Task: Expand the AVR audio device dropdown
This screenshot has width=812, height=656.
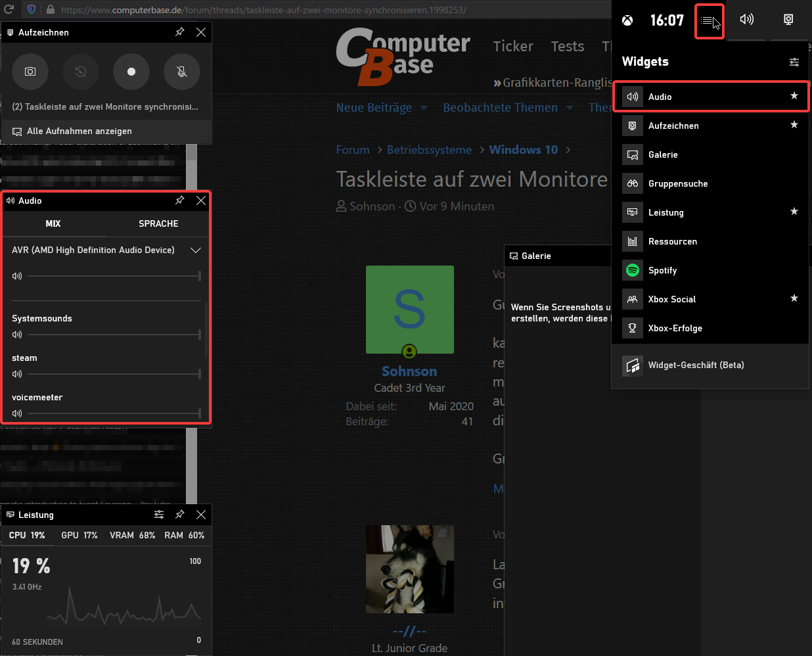Action: coord(195,250)
